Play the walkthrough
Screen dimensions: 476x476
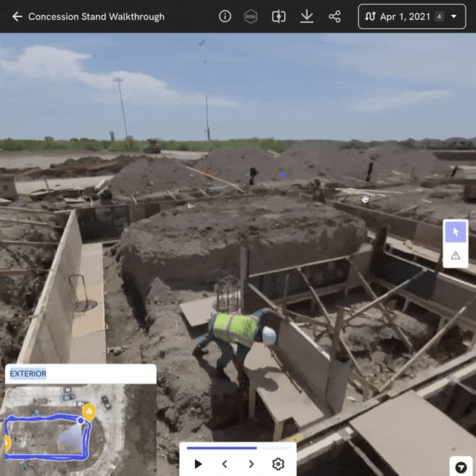pos(198,464)
